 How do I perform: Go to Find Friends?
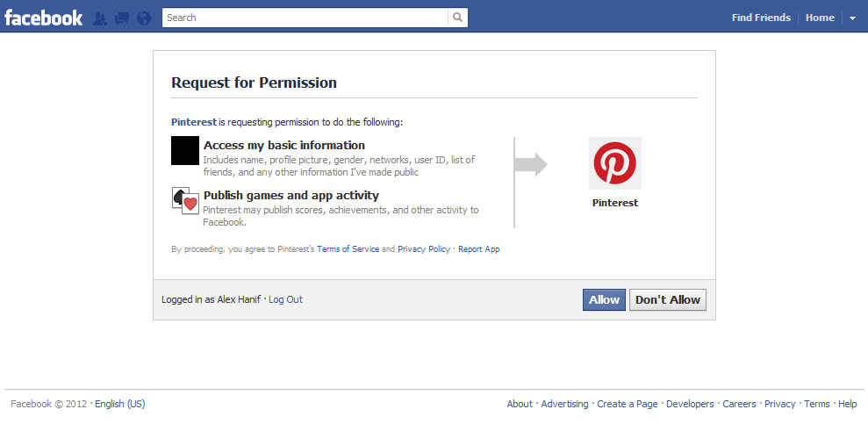pyautogui.click(x=761, y=18)
